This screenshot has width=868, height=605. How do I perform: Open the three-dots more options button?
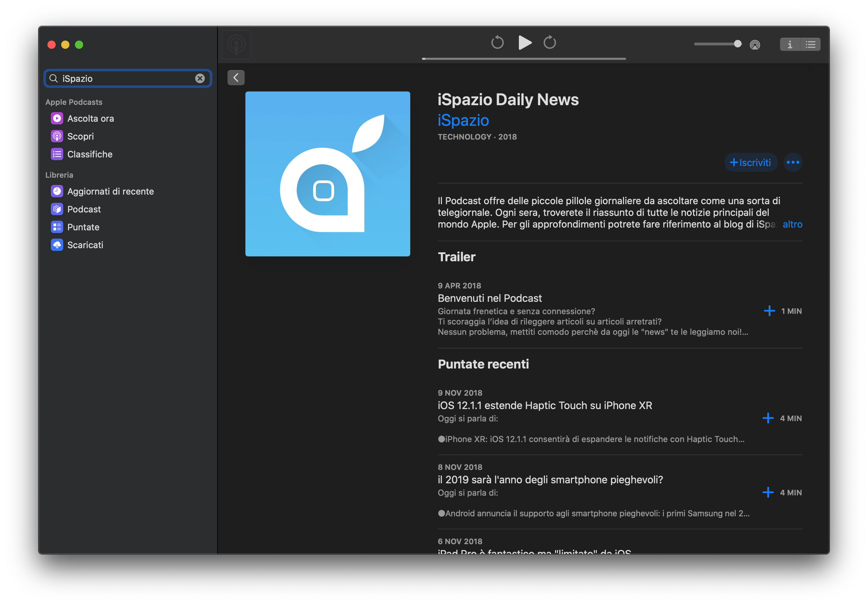pos(793,162)
